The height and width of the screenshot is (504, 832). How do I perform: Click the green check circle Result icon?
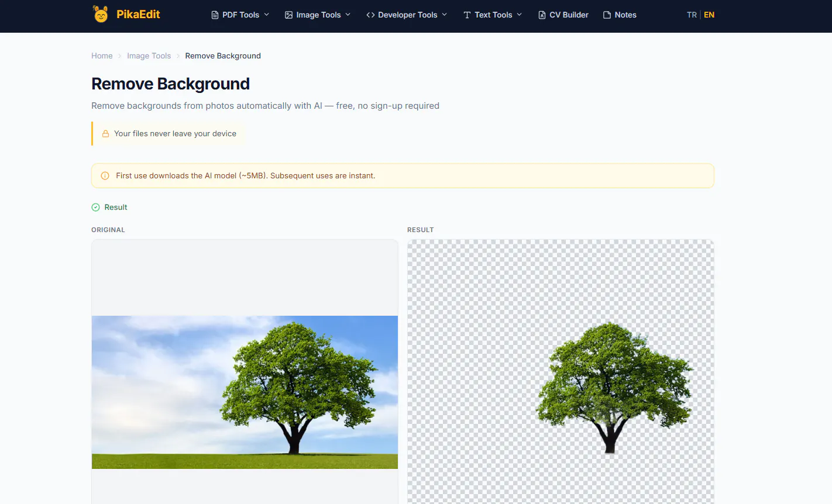(96, 208)
